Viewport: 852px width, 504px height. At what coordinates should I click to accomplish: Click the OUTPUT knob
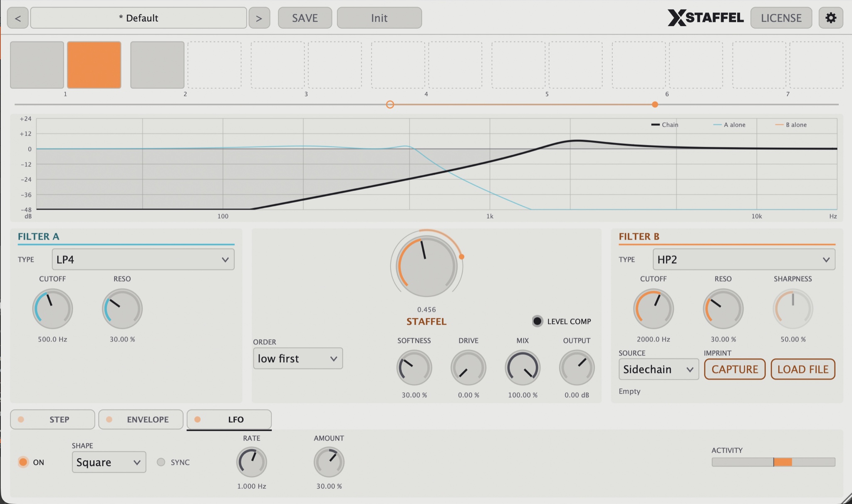point(577,368)
